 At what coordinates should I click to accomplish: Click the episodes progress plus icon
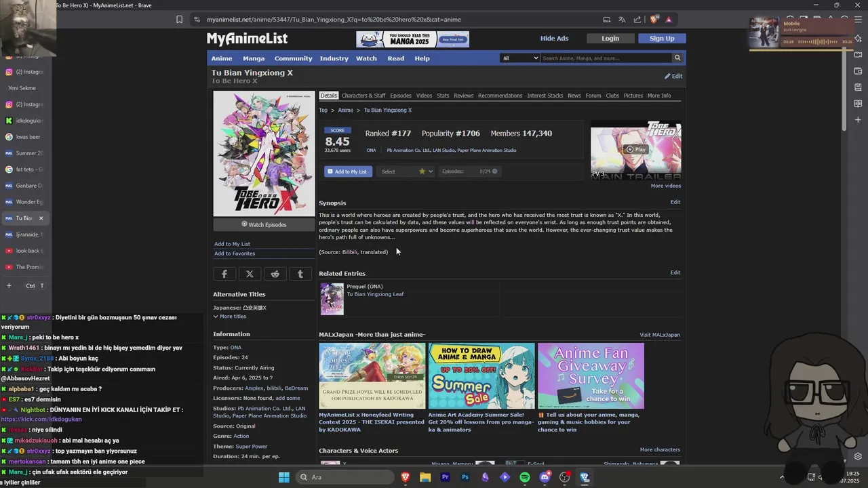click(494, 171)
